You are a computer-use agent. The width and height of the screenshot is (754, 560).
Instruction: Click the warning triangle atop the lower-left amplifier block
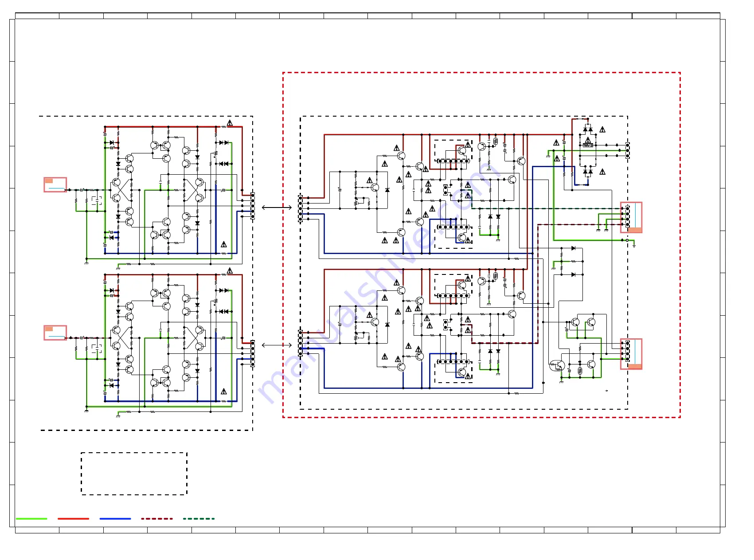[x=230, y=270]
